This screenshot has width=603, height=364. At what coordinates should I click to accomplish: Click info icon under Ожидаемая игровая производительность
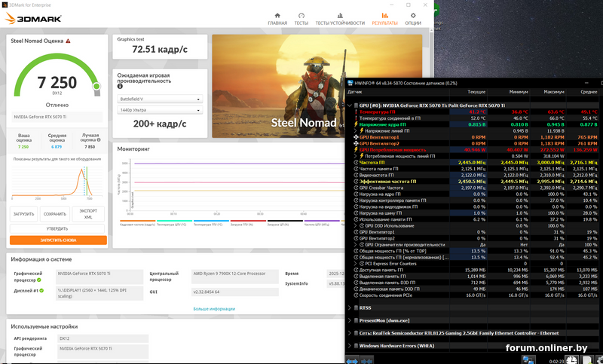coord(121,87)
